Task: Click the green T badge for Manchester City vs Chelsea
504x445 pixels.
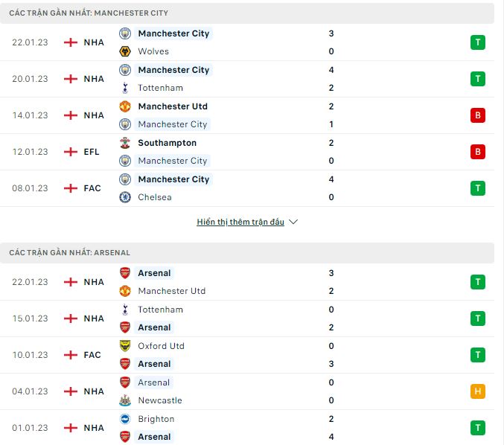Action: coord(478,188)
